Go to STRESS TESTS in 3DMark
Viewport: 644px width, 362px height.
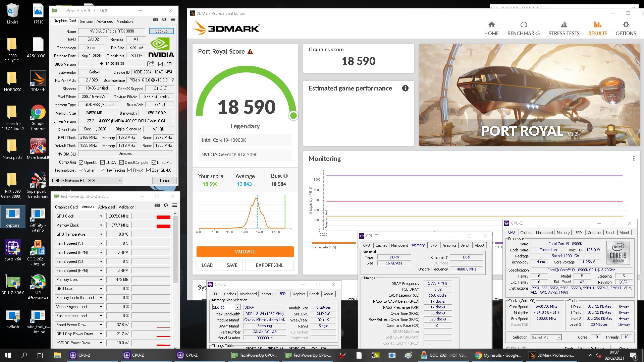point(564,28)
